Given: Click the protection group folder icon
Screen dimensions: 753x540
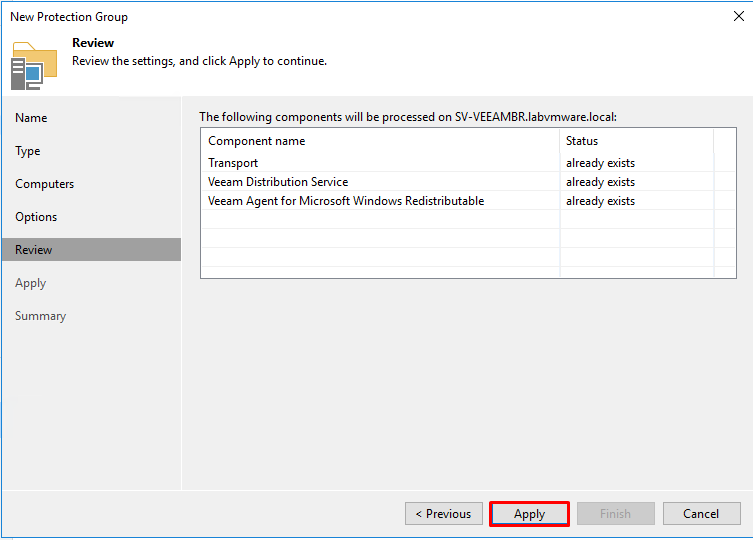Looking at the screenshot, I should tap(34, 66).
